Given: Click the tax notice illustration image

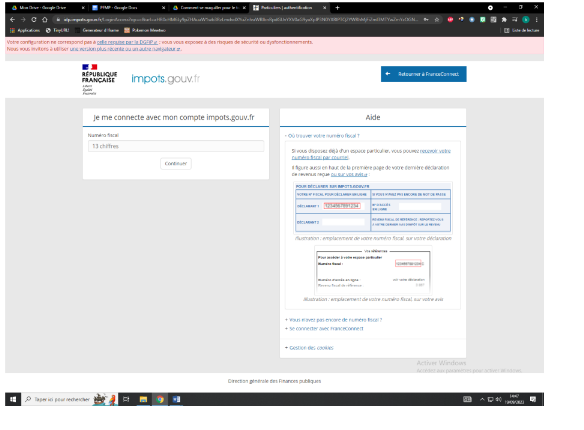Looking at the screenshot, I should [373, 270].
